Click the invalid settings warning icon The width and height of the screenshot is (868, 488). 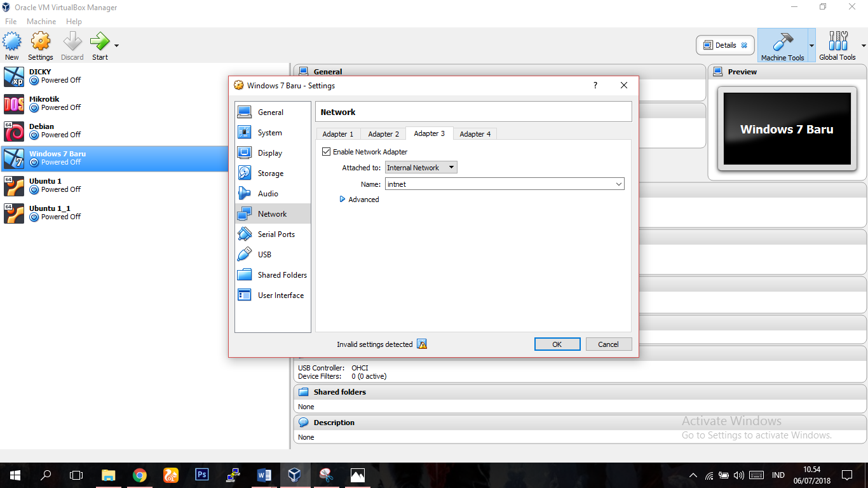(x=422, y=344)
